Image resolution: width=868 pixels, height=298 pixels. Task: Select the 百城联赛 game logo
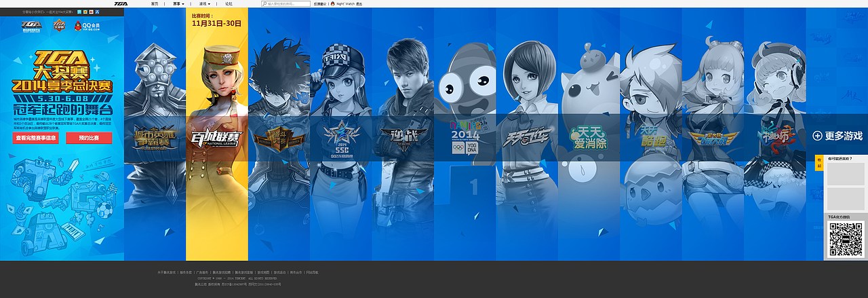pyautogui.click(x=216, y=137)
